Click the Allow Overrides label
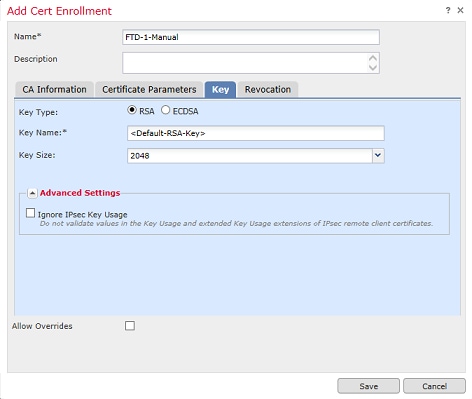This screenshot has width=472, height=399. [42, 326]
